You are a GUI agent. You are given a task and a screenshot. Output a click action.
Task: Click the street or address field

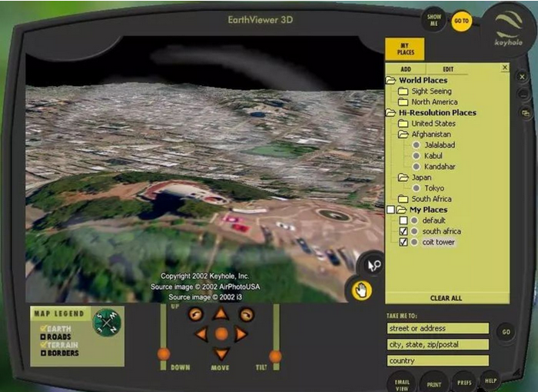(x=438, y=328)
